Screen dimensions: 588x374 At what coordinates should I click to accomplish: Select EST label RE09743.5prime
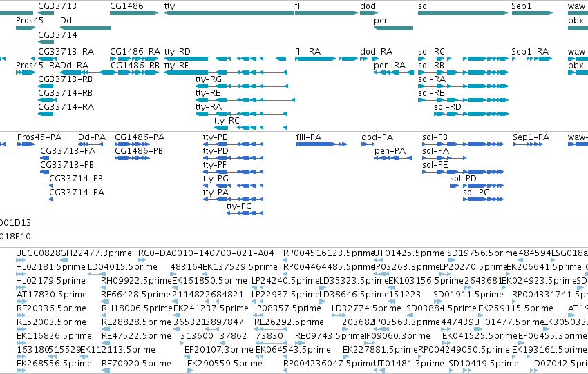(x=330, y=336)
